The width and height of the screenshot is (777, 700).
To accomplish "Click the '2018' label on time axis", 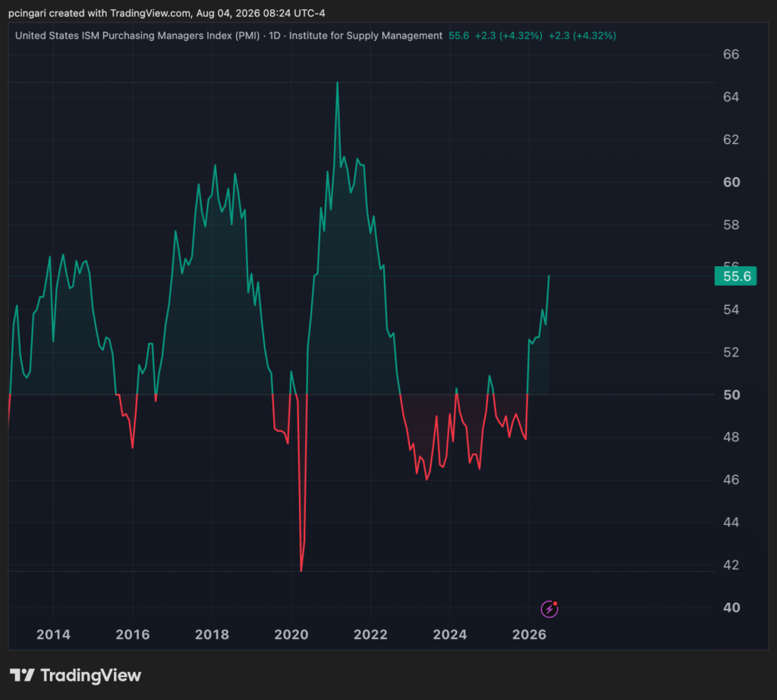I will click(212, 635).
